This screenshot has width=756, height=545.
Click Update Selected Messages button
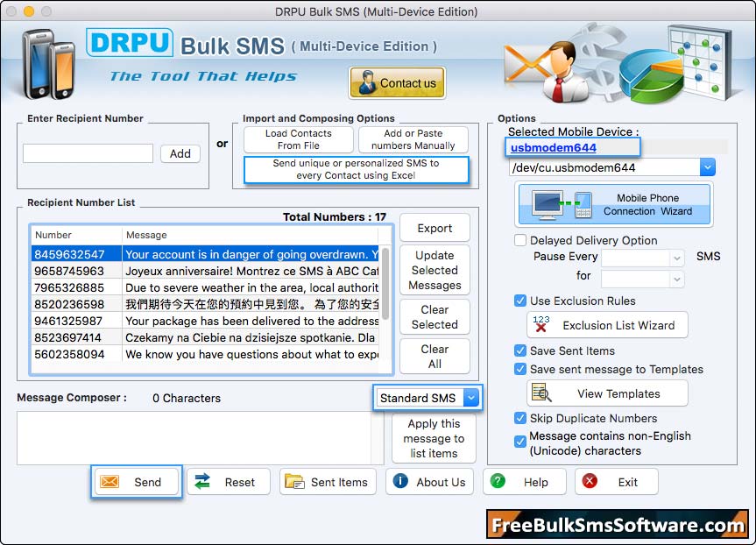click(435, 270)
